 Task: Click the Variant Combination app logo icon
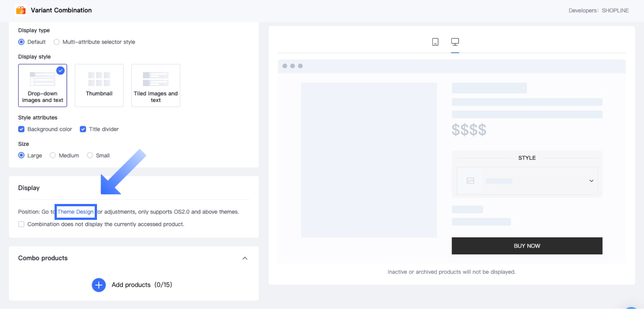click(x=21, y=10)
